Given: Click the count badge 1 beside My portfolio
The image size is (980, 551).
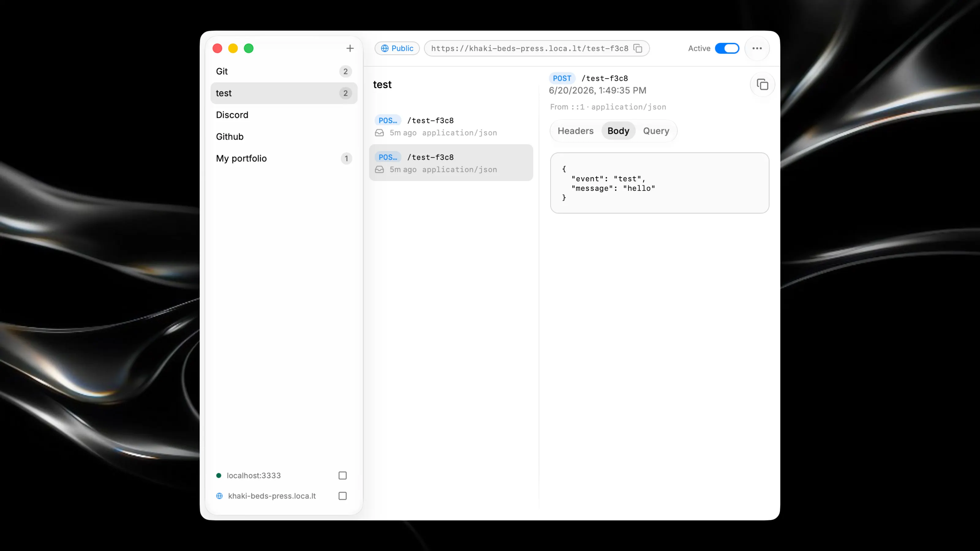Looking at the screenshot, I should [x=346, y=158].
